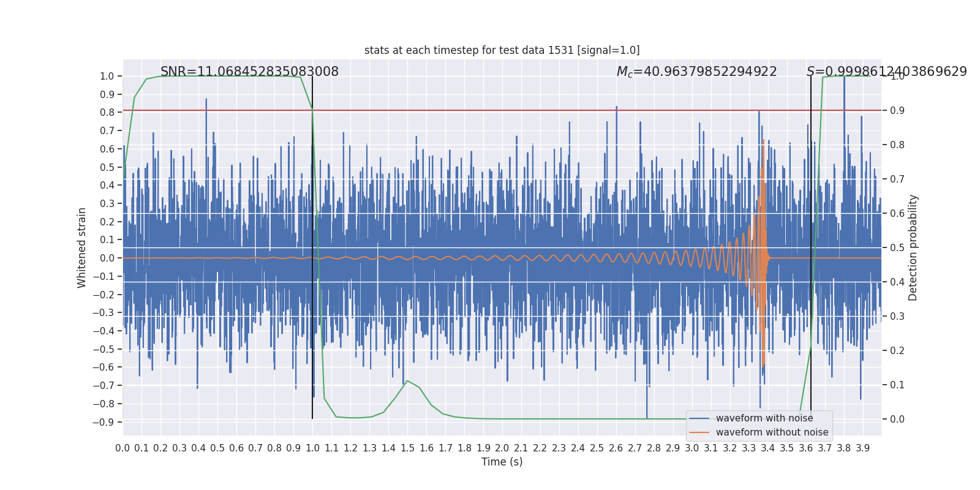Click the 1.0 tick label atop the strain axis
This screenshot has width=980, height=490.
pos(107,76)
